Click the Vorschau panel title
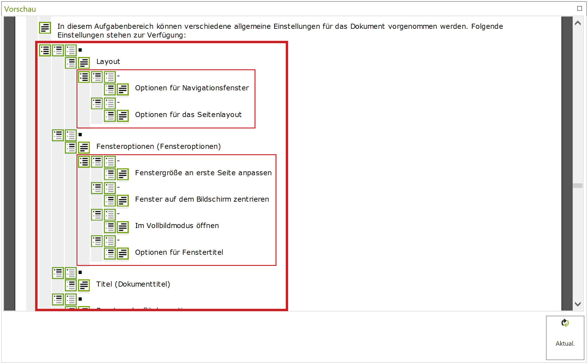588x364 pixels. click(20, 9)
